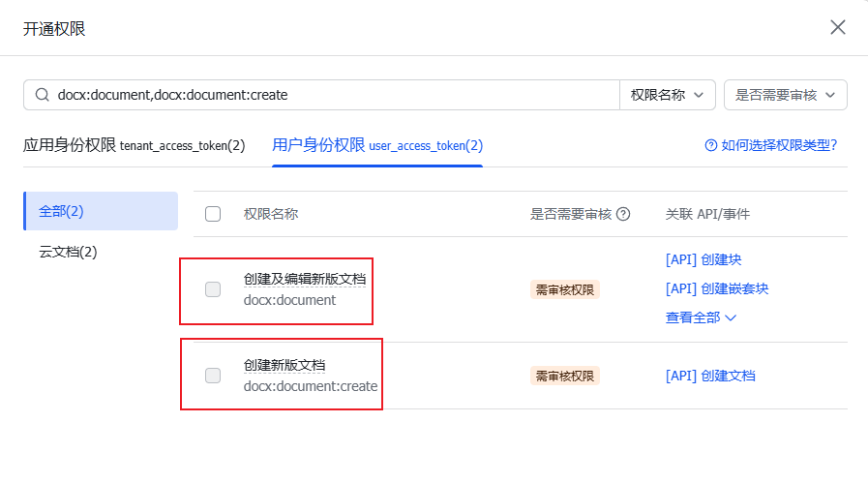The image size is (868, 483).
Task: Click the question icon before 如何选择权限类型
Action: (711, 145)
